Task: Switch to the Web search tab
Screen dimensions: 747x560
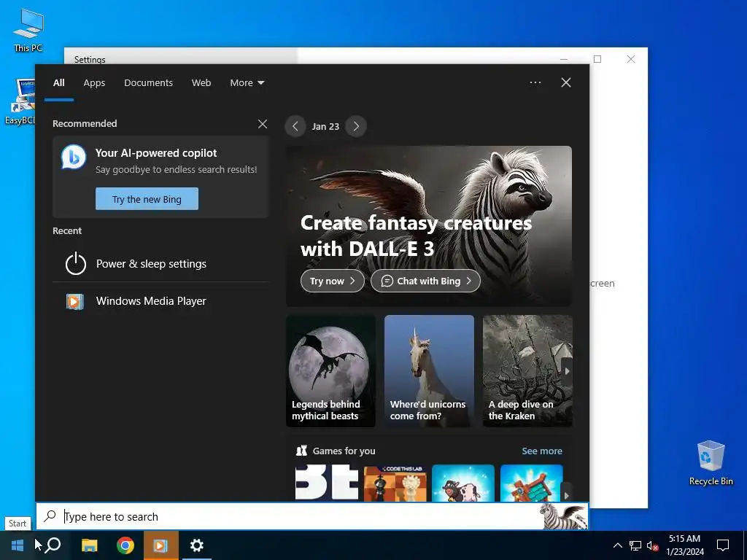Action: coord(201,83)
